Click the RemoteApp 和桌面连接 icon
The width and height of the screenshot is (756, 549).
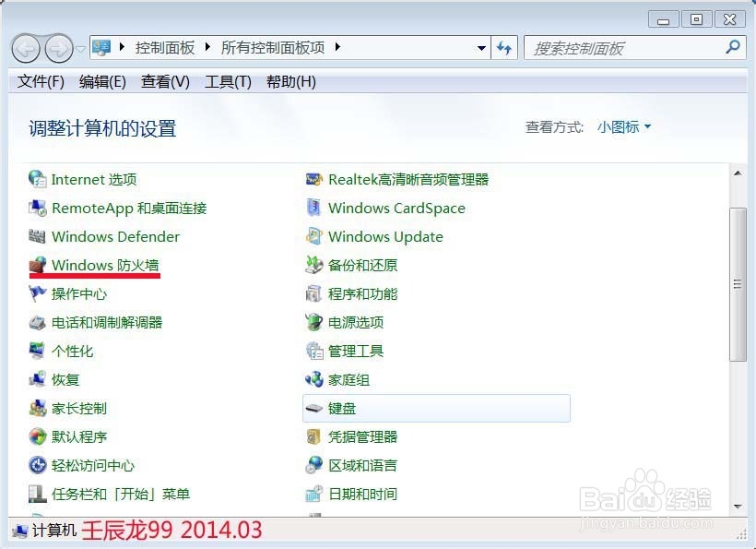click(37, 208)
